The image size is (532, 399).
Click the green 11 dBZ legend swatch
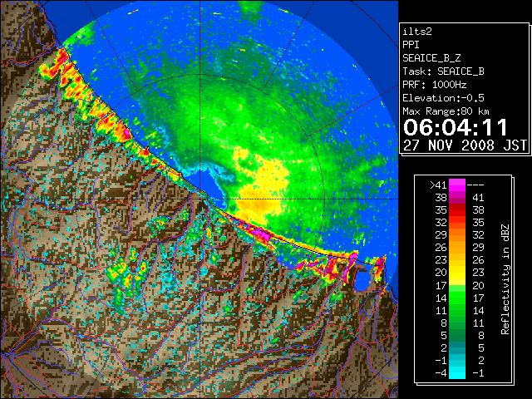pos(457,310)
